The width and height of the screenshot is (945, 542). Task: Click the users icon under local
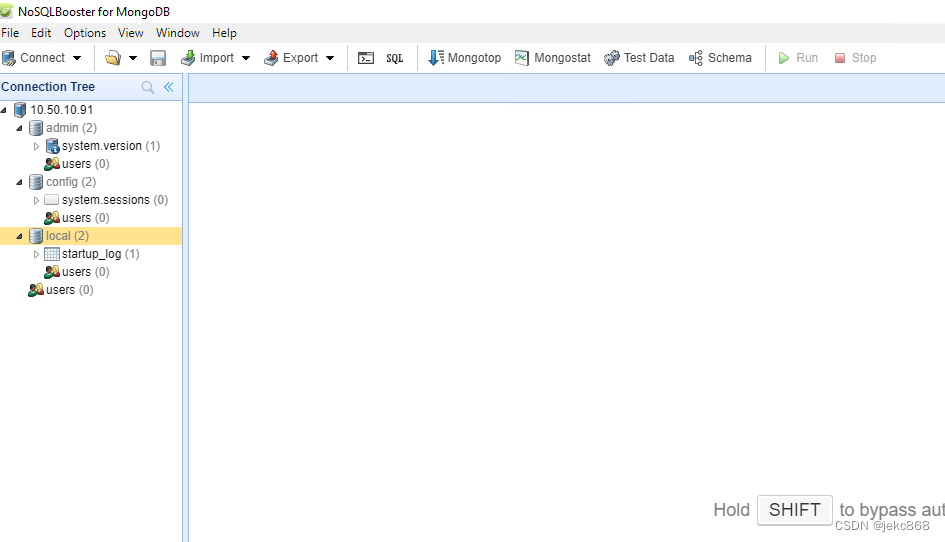(52, 272)
